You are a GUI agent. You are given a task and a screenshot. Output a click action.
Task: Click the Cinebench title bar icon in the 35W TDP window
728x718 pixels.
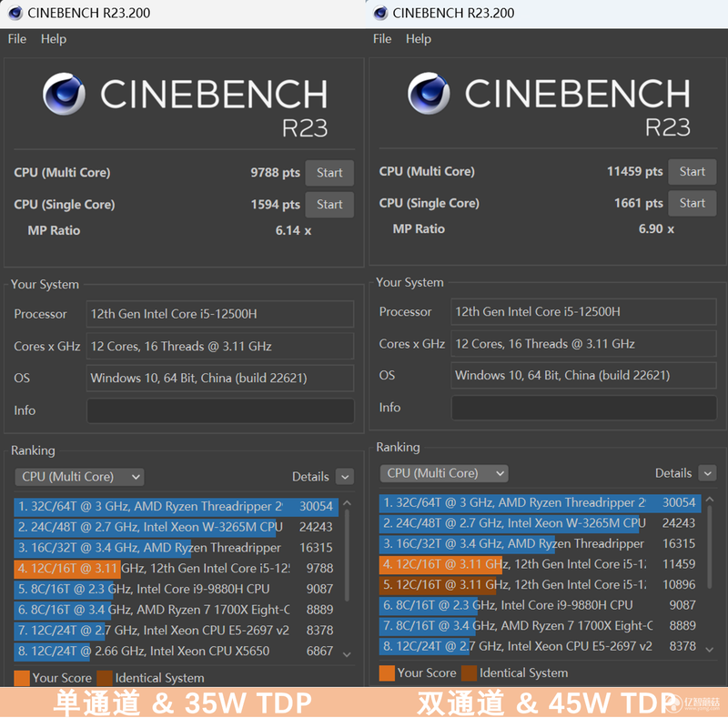(x=15, y=13)
